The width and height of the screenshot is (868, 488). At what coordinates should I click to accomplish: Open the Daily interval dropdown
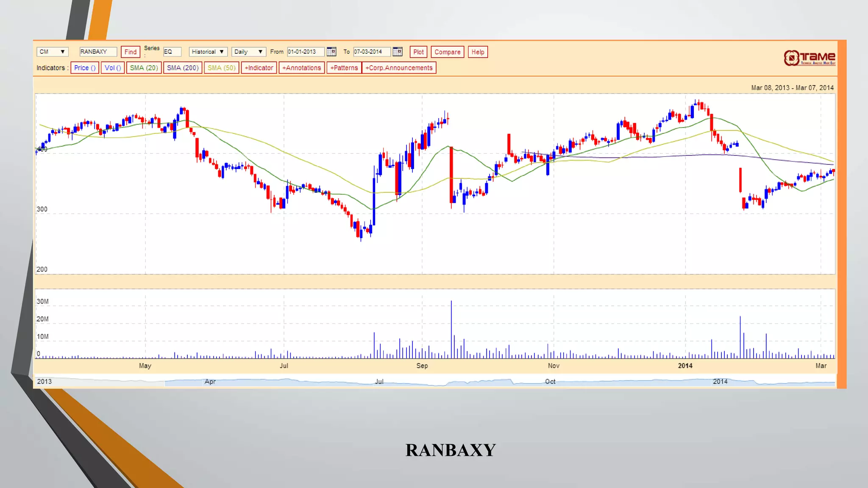(249, 52)
